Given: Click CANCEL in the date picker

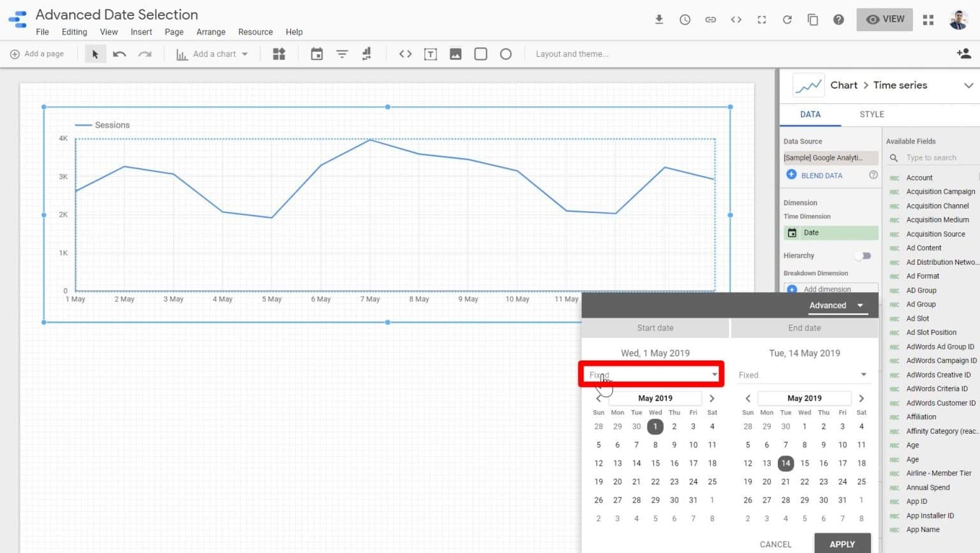Looking at the screenshot, I should (x=775, y=543).
